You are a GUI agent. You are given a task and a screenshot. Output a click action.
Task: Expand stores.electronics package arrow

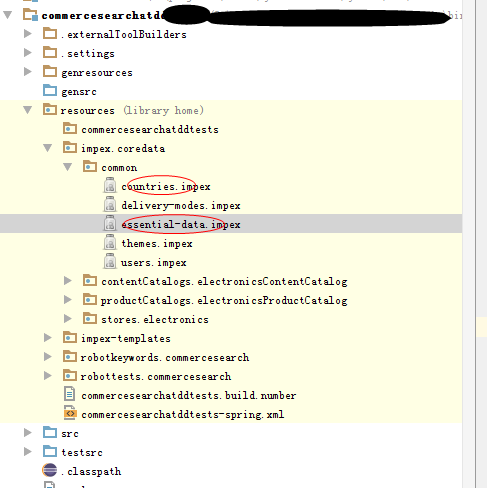68,319
